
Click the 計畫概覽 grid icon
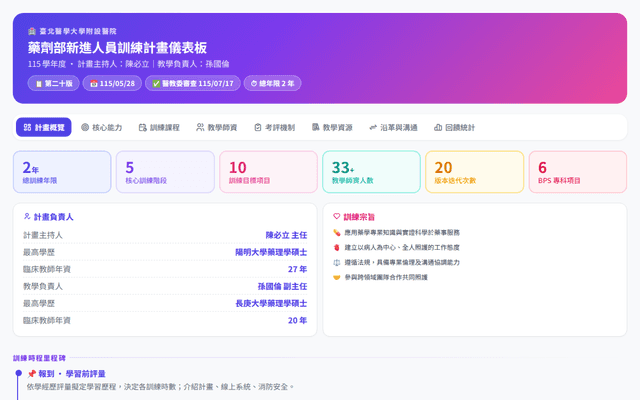(27, 127)
